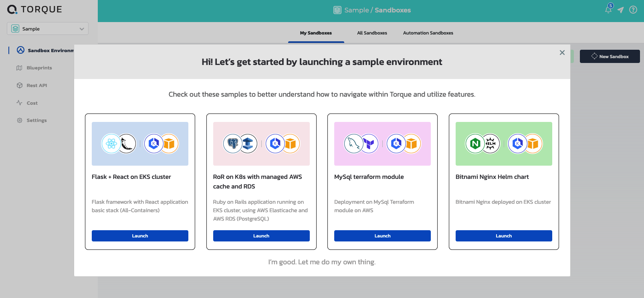Open the help question mark icon
This screenshot has height=298, width=644.
(633, 10)
